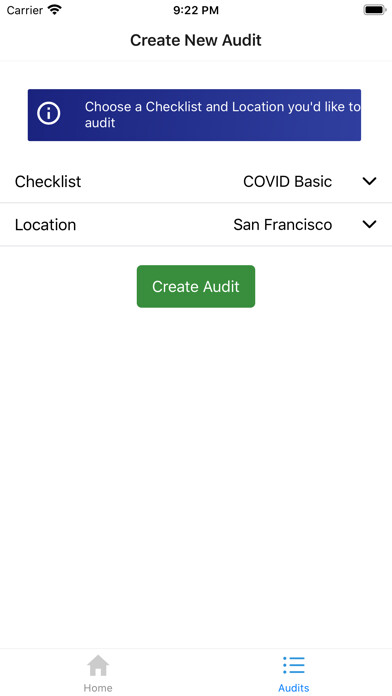Viewport: 392px width, 696px height.
Task: Select the Checklist field label
Action: (48, 182)
